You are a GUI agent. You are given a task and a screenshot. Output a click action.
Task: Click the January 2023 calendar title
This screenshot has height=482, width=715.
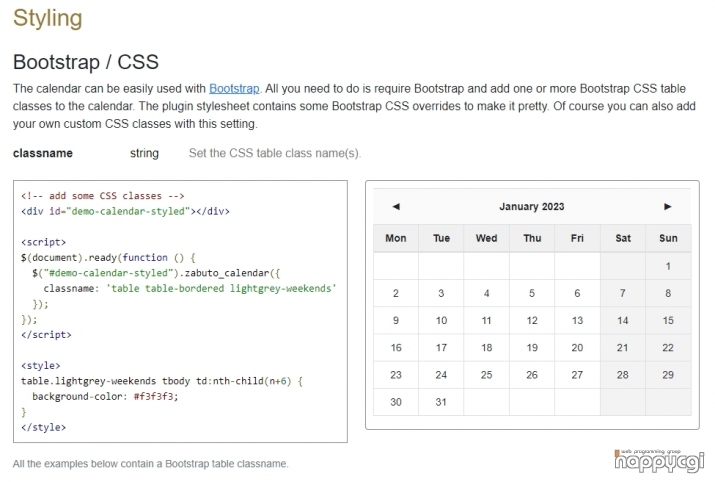(532, 207)
